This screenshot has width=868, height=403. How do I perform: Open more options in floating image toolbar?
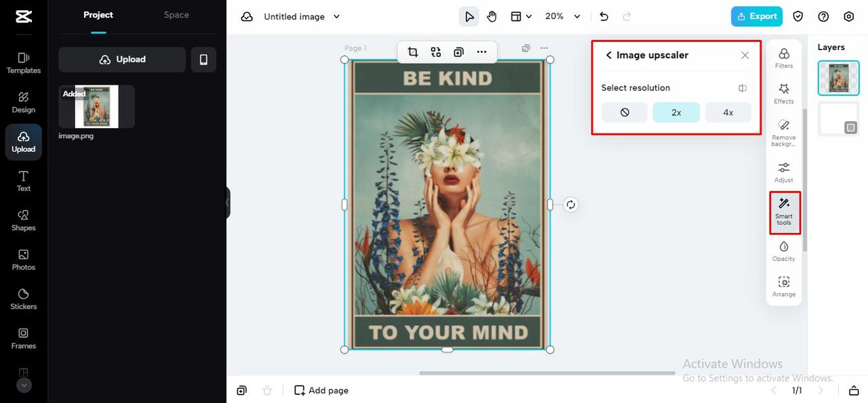pos(481,51)
